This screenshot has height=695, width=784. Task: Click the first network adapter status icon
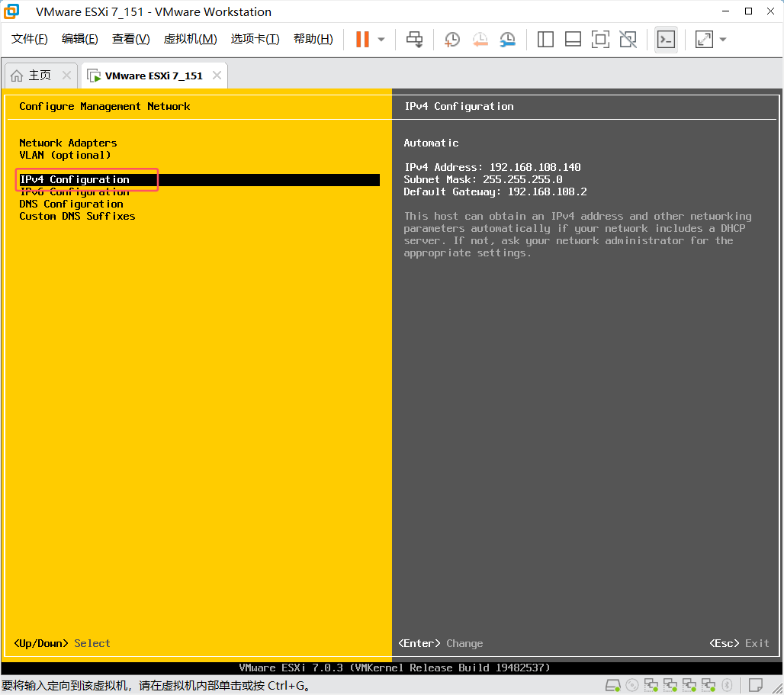pyautogui.click(x=651, y=685)
